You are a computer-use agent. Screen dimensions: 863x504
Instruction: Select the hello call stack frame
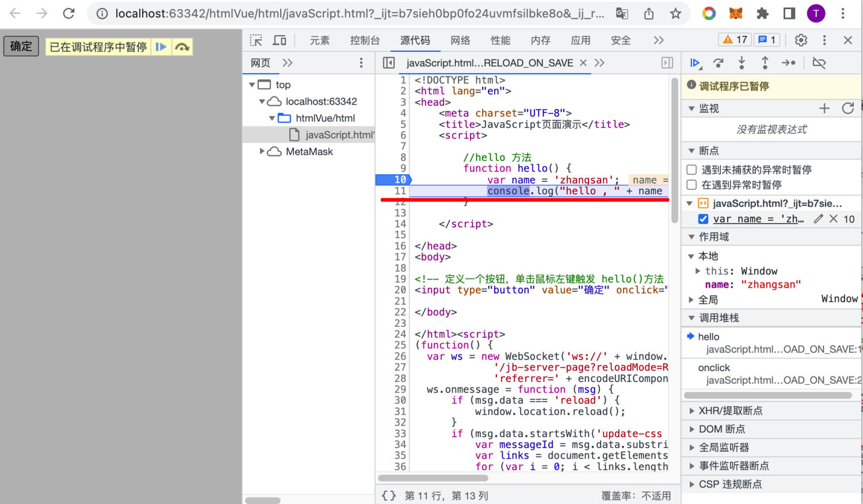point(772,342)
